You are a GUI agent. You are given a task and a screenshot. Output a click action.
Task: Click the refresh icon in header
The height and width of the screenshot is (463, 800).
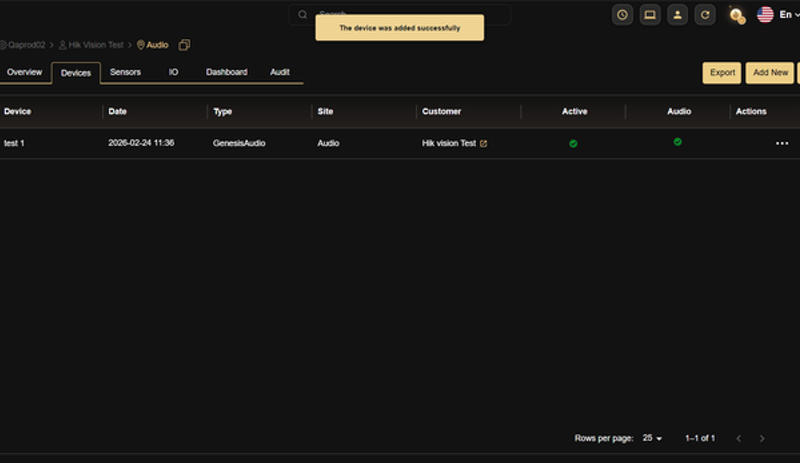click(705, 15)
